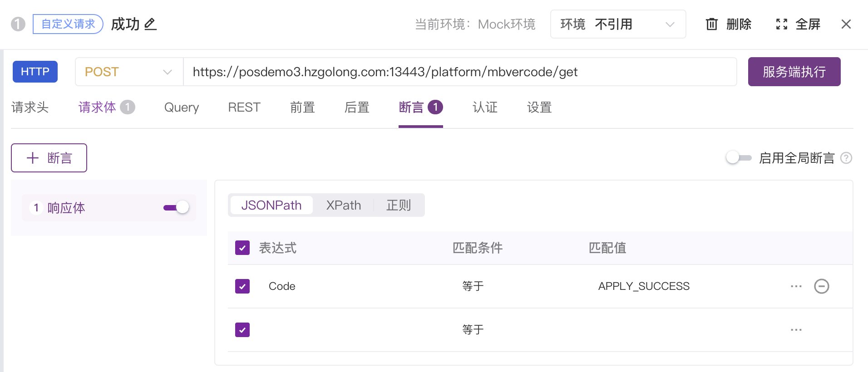Click the 匹配条件 column header
This screenshot has width=868, height=372.
point(478,248)
